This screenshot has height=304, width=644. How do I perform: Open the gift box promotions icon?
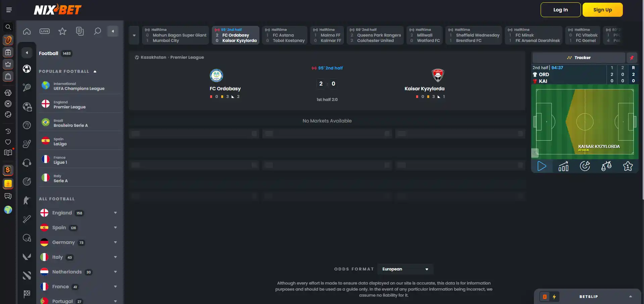click(8, 52)
